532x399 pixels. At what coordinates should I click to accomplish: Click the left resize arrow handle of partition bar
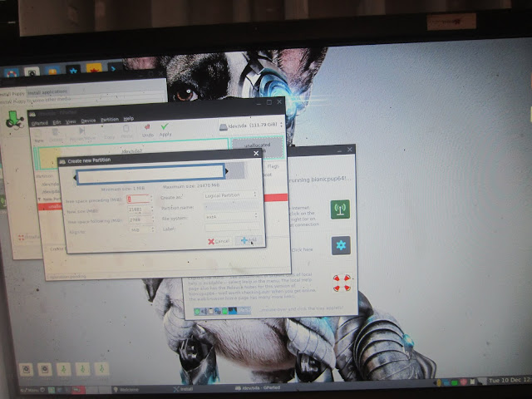point(75,178)
